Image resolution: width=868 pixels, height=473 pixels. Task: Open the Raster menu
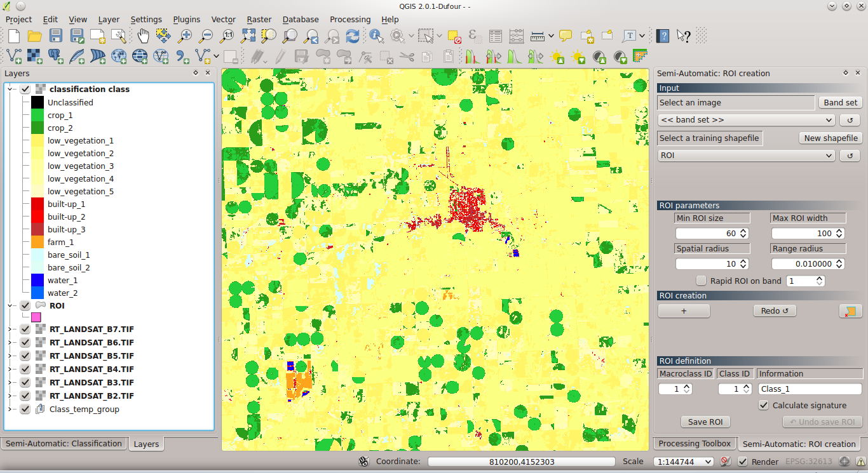coord(259,19)
